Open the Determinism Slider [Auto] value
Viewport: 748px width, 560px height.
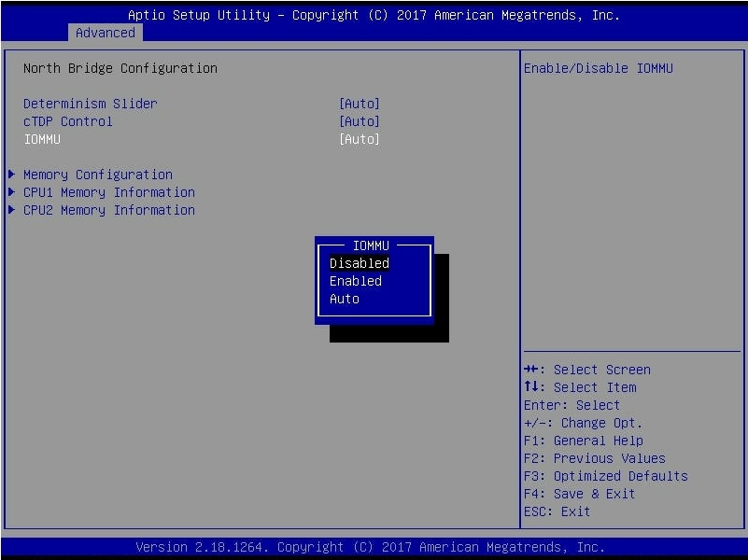coord(360,104)
